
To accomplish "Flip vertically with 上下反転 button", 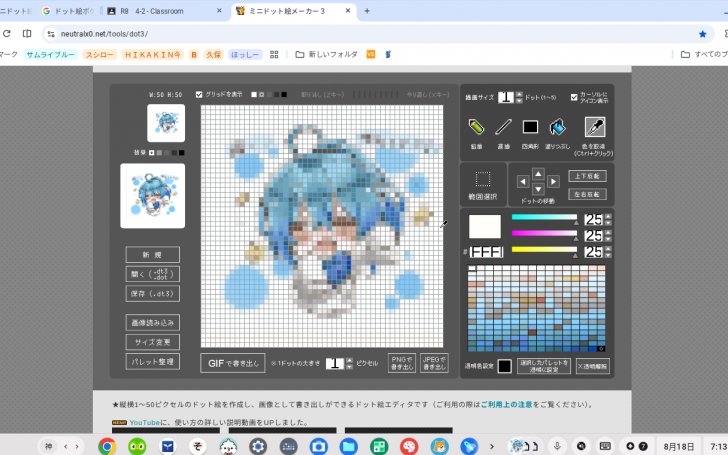I will tap(587, 176).
